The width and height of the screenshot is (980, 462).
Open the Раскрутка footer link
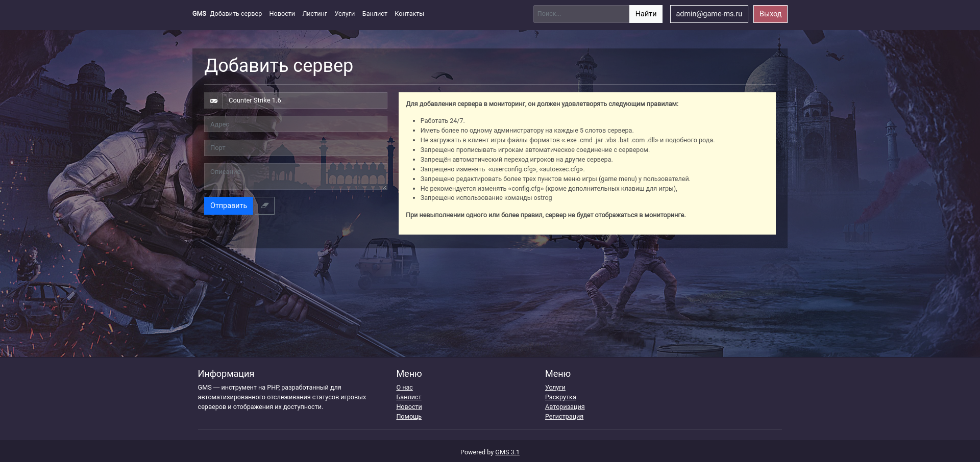point(560,397)
